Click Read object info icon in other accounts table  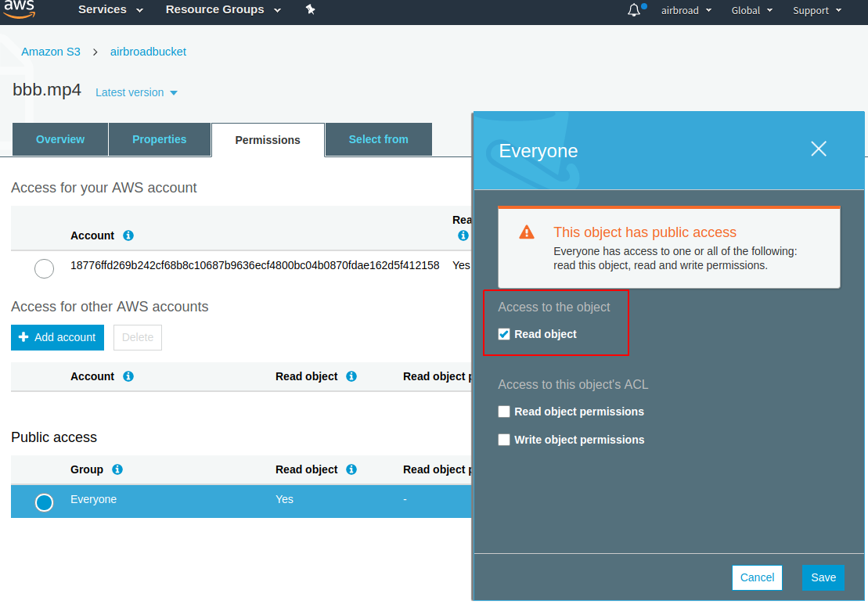point(351,376)
